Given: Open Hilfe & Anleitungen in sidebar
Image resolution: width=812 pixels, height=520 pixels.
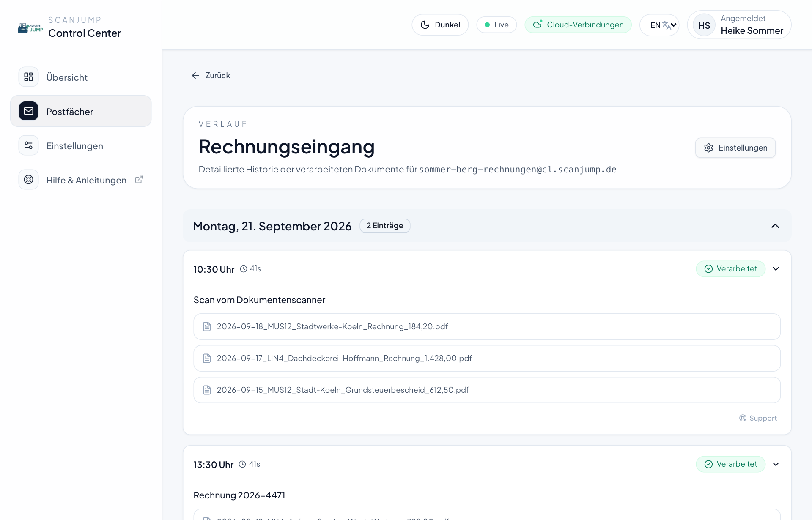Looking at the screenshot, I should [x=81, y=180].
